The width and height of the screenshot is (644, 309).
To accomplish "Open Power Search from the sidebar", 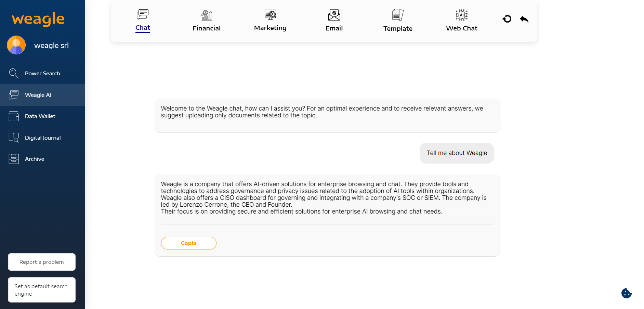I will pyautogui.click(x=42, y=73).
